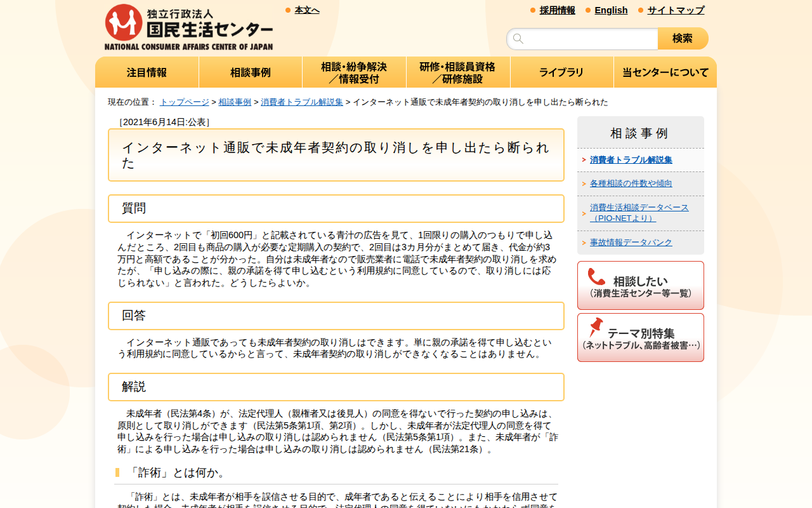
Task: Click the 国民生活センター logo
Action: [188, 25]
